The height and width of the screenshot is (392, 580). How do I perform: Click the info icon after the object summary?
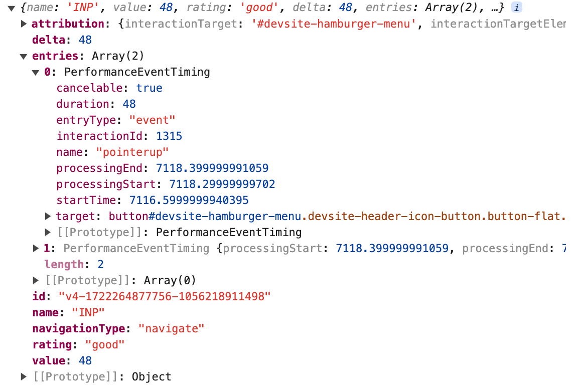516,8
